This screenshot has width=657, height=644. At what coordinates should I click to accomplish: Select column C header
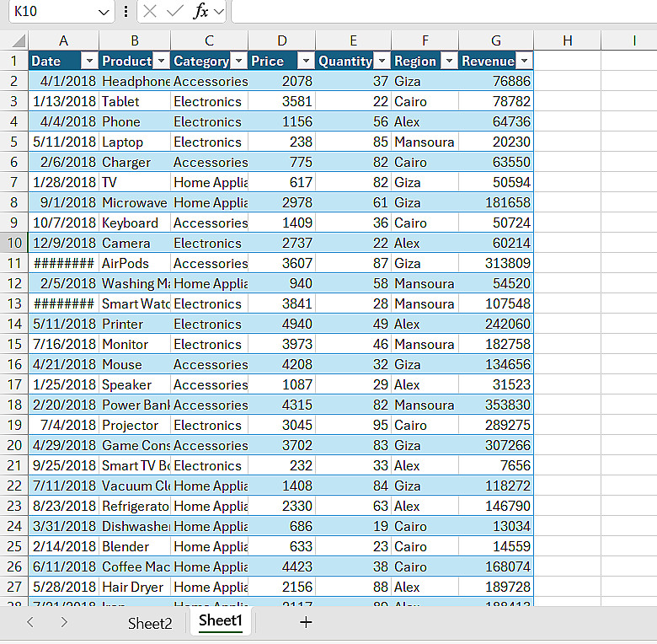209,40
